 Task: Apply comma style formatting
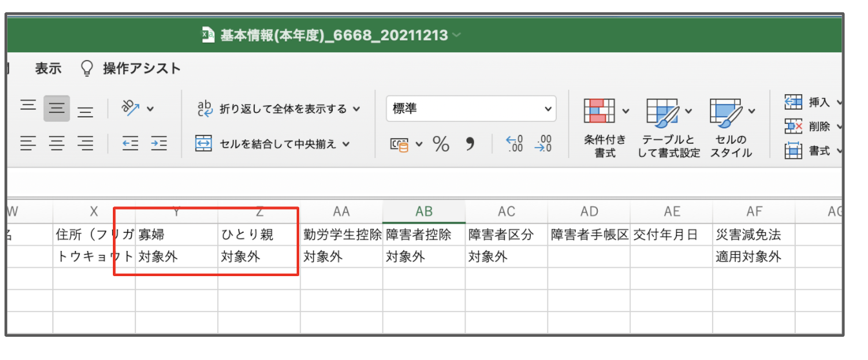click(470, 143)
